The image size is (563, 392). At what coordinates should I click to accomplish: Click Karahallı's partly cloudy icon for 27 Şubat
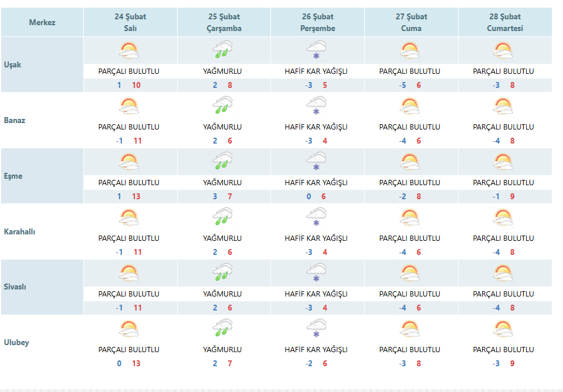[x=410, y=218]
